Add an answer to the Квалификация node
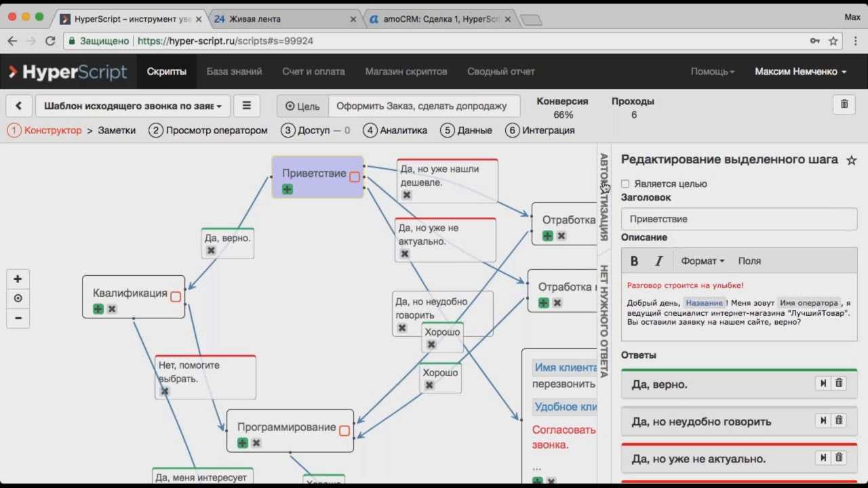Image resolution: width=868 pixels, height=488 pixels. click(x=98, y=309)
